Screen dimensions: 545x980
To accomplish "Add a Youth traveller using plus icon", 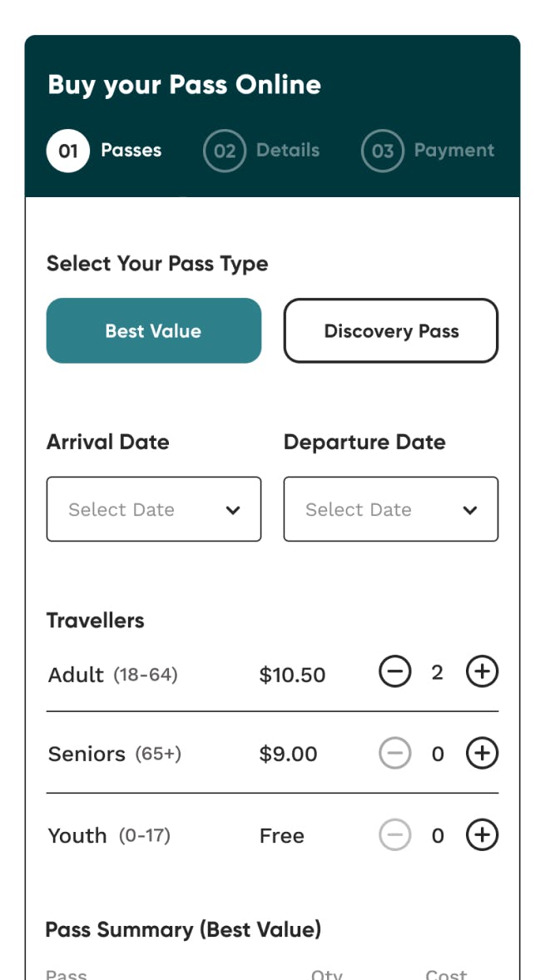I will click(482, 834).
